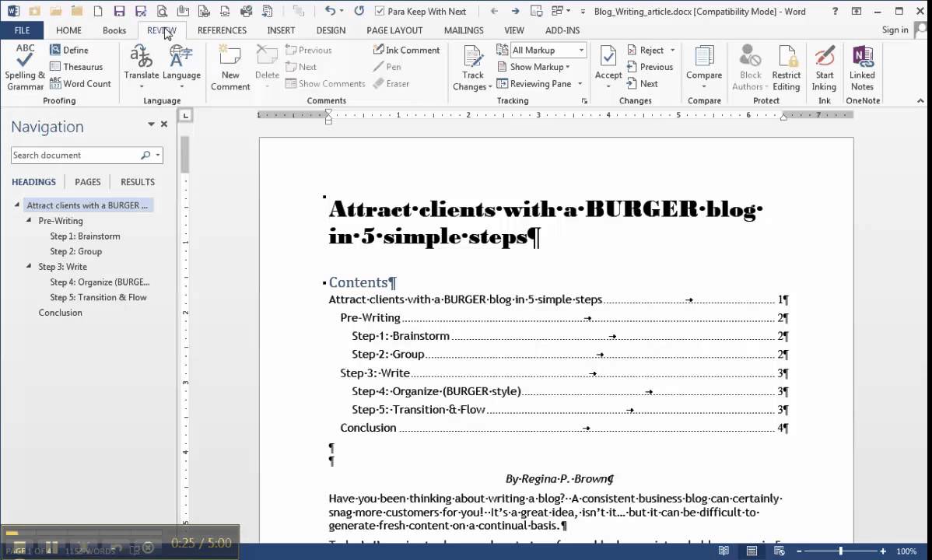932x560 pixels.
Task: Click Ink Comment
Action: [x=407, y=50]
